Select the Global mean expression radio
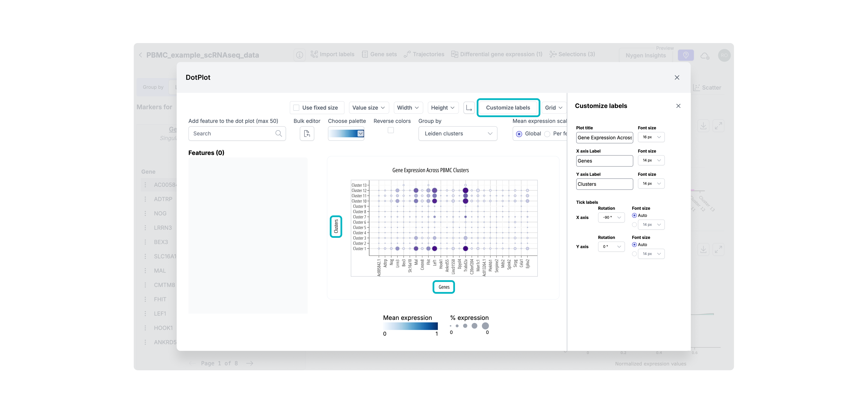 coord(519,134)
